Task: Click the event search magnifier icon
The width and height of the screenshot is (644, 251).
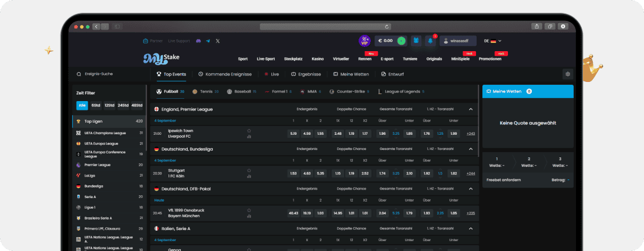Action: point(79,74)
